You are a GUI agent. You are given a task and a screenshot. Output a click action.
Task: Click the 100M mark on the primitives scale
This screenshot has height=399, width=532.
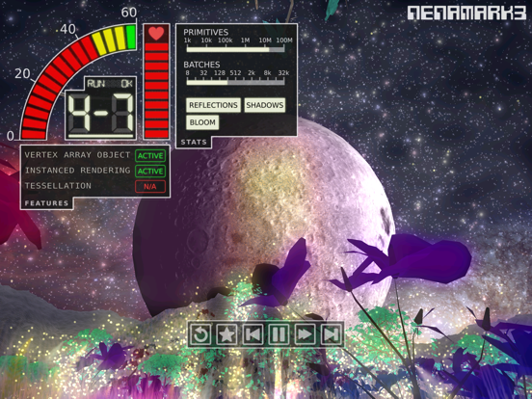pyautogui.click(x=284, y=40)
